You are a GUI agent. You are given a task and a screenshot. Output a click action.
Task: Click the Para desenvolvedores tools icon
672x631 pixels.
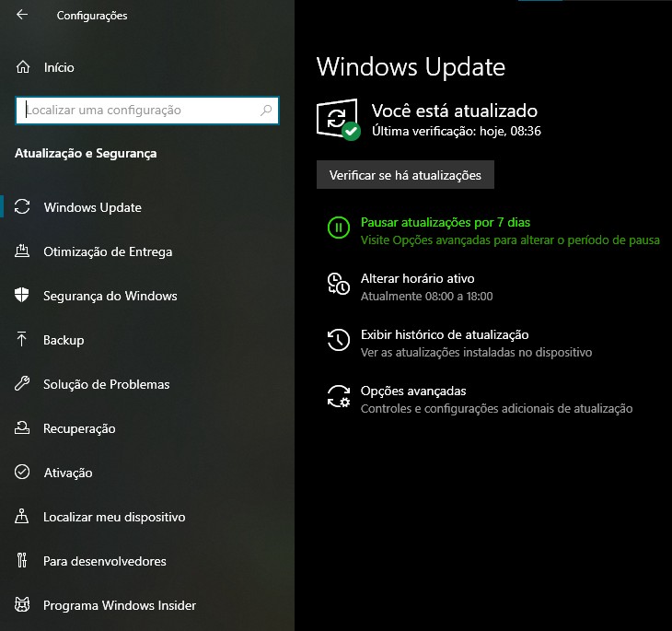pos(22,560)
